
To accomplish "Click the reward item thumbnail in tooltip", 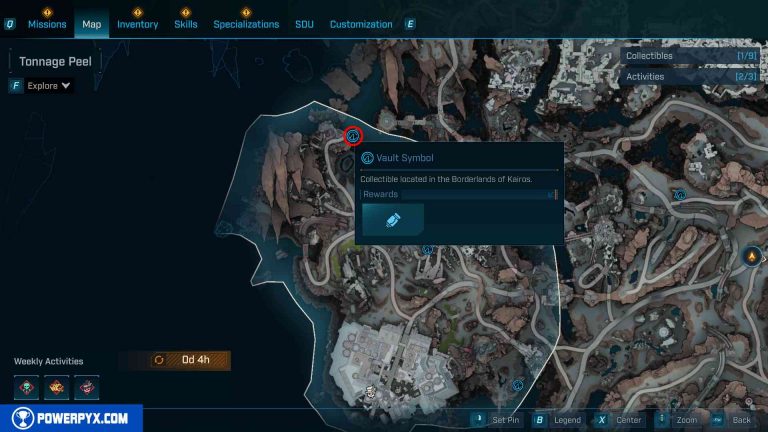I will tap(393, 219).
